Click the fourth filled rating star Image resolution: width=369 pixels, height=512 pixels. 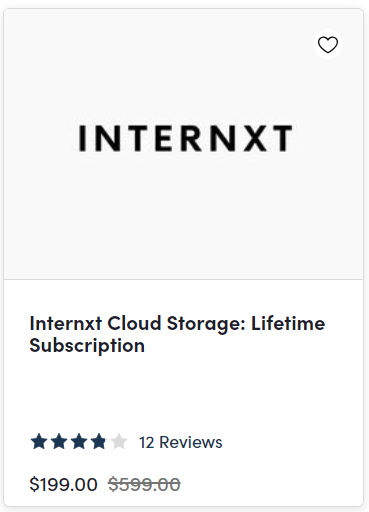[x=99, y=442]
